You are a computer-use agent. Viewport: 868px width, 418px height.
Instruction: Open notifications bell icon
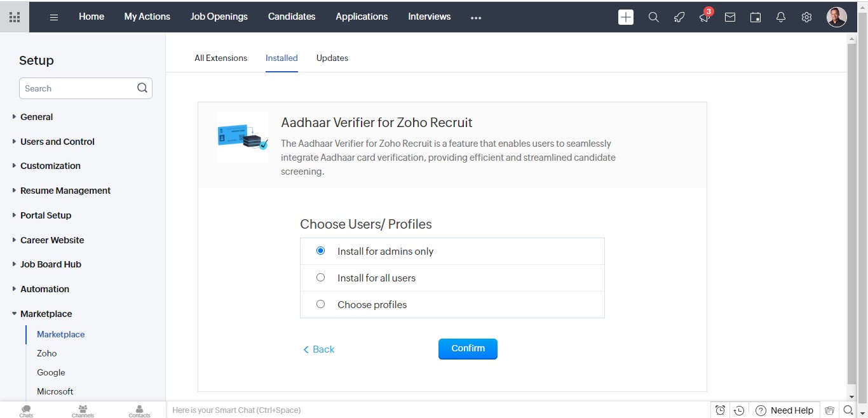pos(781,17)
